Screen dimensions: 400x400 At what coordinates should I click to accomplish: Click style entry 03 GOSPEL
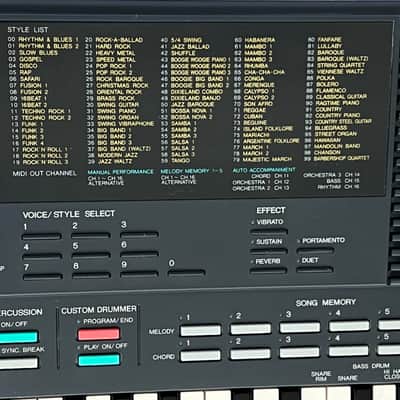25,59
